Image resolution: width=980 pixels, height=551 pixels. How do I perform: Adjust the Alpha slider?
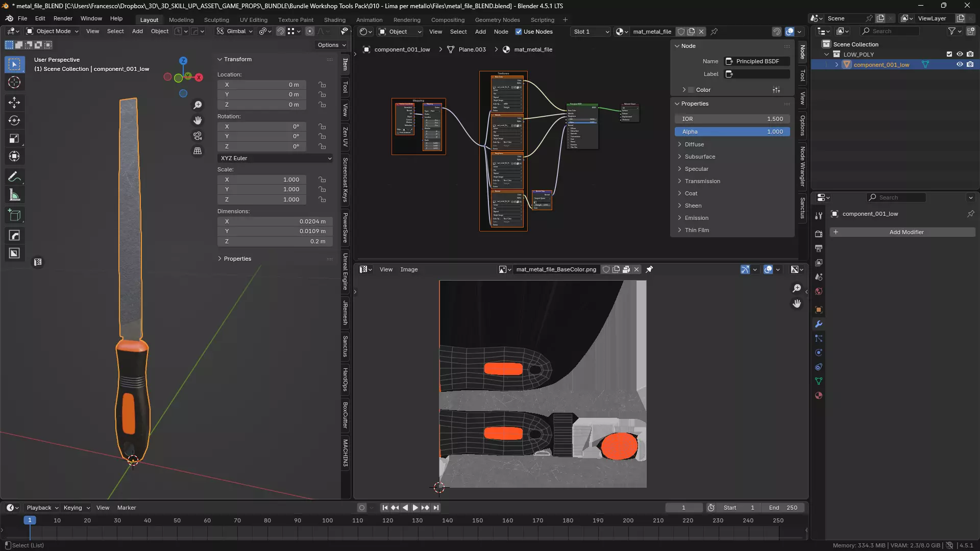(732, 132)
